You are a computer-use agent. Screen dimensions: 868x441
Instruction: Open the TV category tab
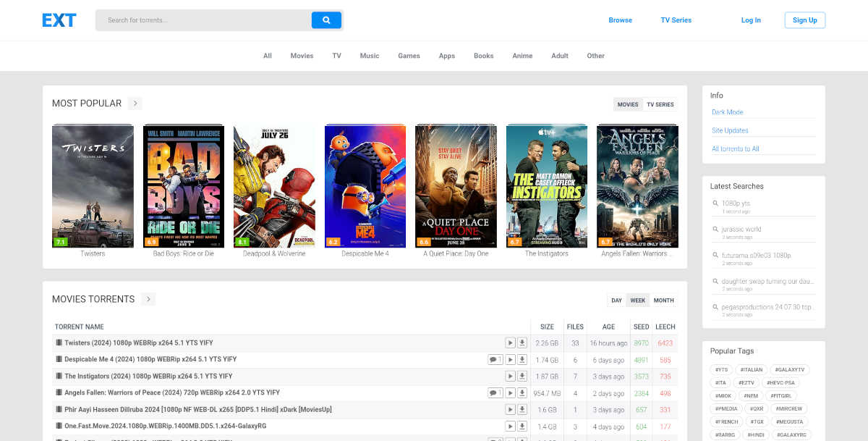point(337,56)
